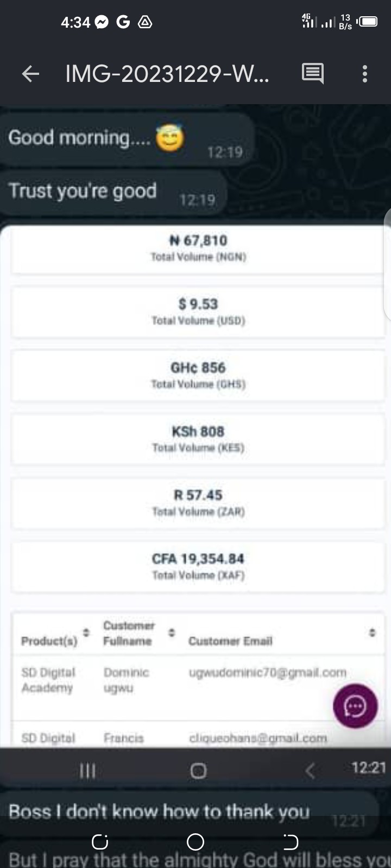
Task: Select the CFA 19,354.84 XAF card
Action: pyautogui.click(x=198, y=566)
